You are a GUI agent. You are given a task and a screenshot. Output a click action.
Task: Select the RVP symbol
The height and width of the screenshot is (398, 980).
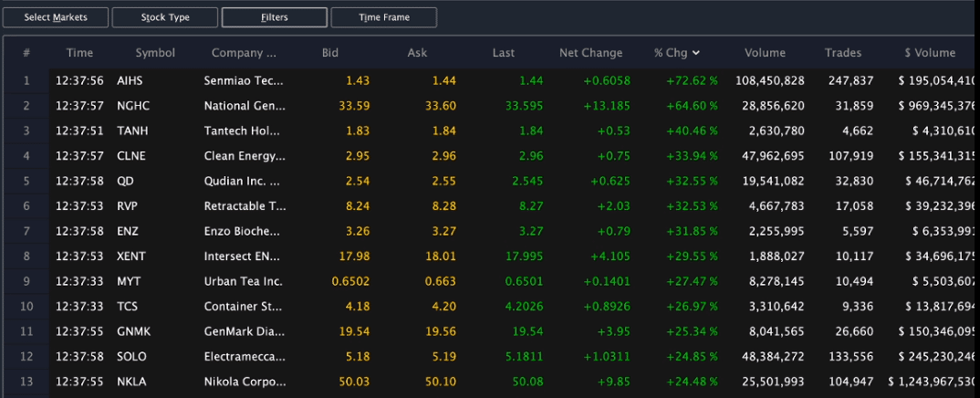[128, 206]
